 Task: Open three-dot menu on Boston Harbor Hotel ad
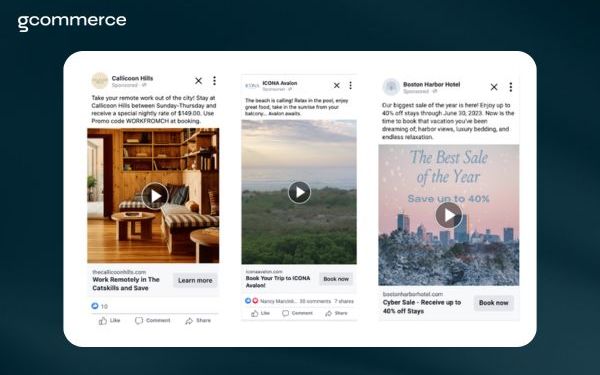coord(510,87)
